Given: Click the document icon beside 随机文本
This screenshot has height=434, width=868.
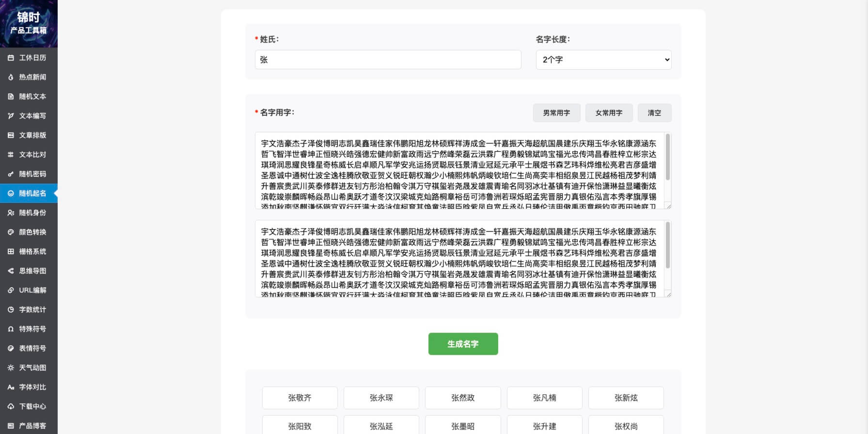Looking at the screenshot, I should pos(11,96).
